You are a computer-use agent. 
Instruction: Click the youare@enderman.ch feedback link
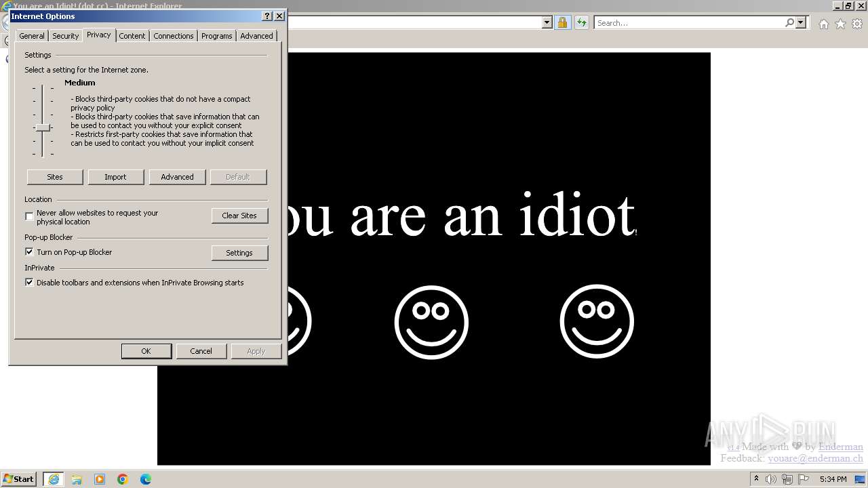pos(815,458)
